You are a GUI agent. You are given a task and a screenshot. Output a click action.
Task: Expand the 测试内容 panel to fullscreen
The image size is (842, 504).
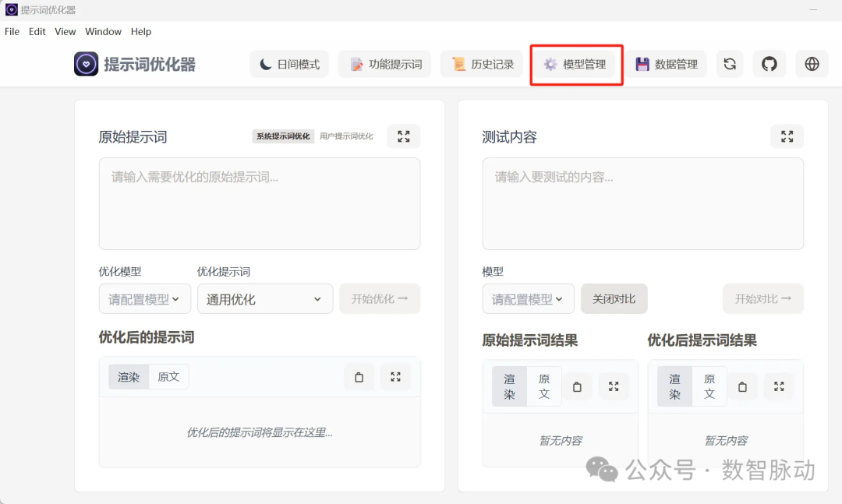click(787, 136)
